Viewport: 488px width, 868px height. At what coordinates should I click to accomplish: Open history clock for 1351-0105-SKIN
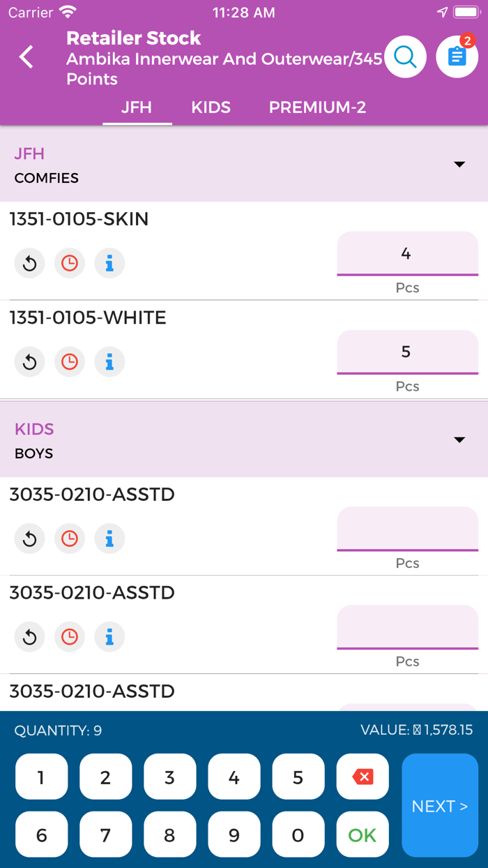click(x=70, y=263)
